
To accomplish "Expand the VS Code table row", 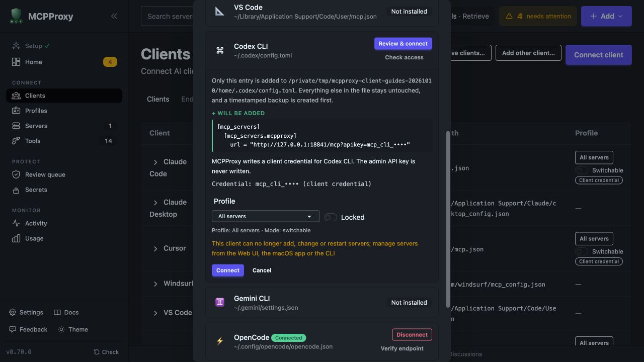I will 155,313.
